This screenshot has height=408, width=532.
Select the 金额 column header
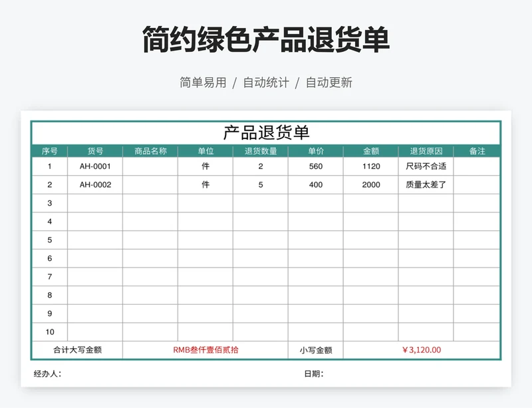point(371,151)
